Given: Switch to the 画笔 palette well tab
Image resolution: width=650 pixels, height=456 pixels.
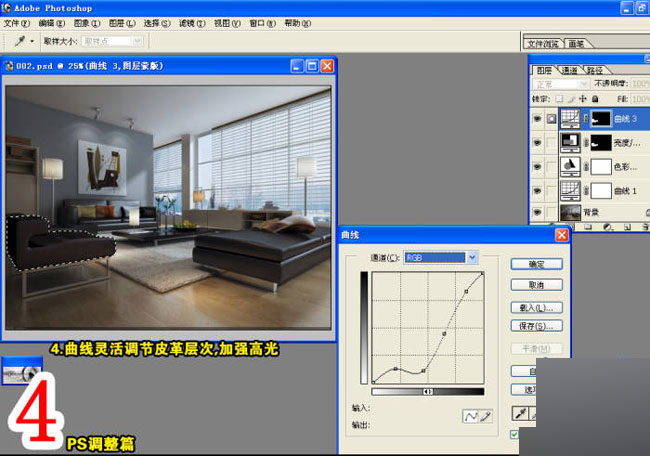Looking at the screenshot, I should 576,44.
